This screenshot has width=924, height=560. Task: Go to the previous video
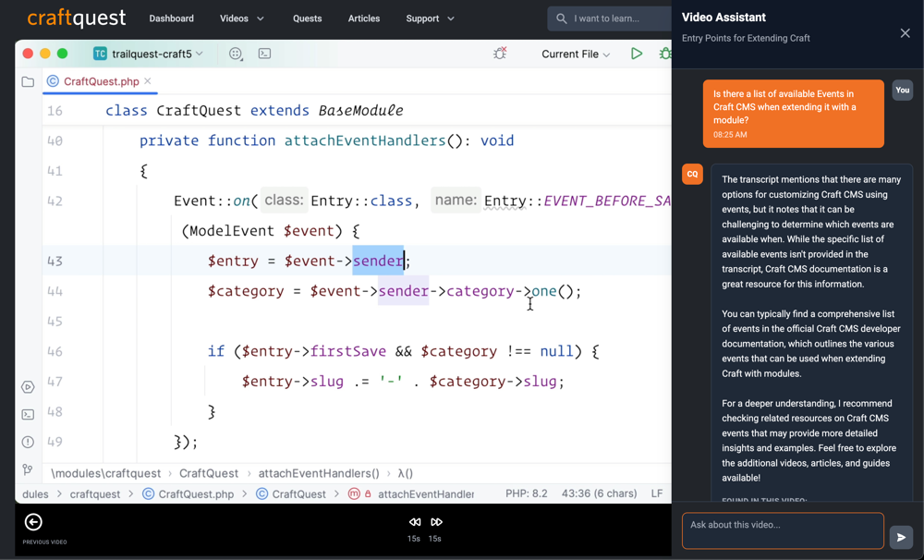33,522
